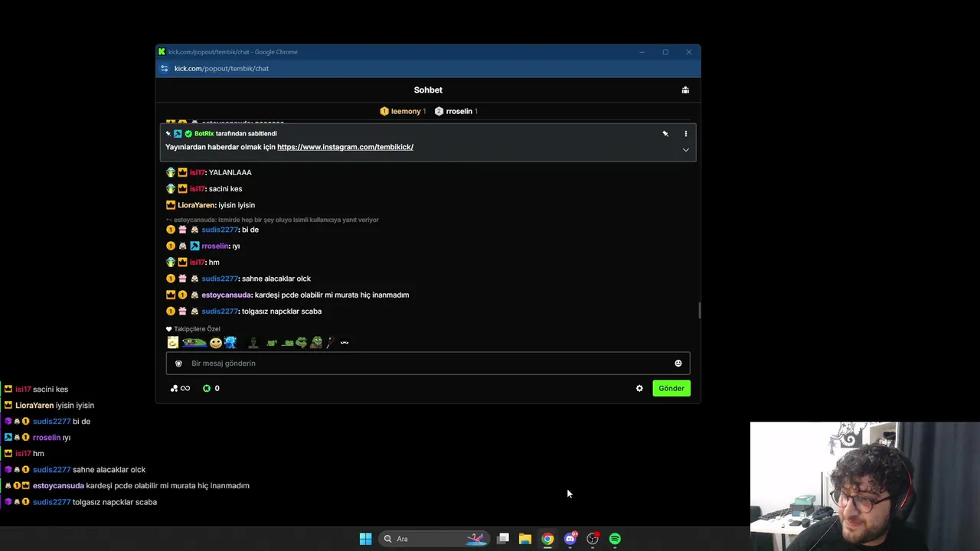Insert the lying Pepe emote
This screenshot has width=980, height=551.
(x=194, y=343)
